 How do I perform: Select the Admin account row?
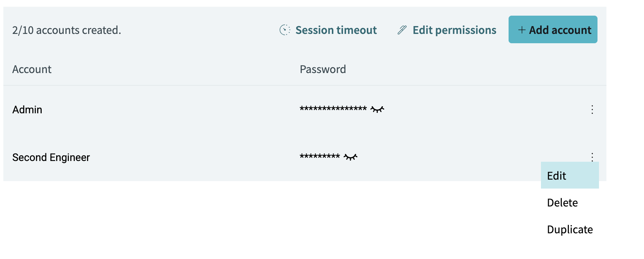(305, 110)
